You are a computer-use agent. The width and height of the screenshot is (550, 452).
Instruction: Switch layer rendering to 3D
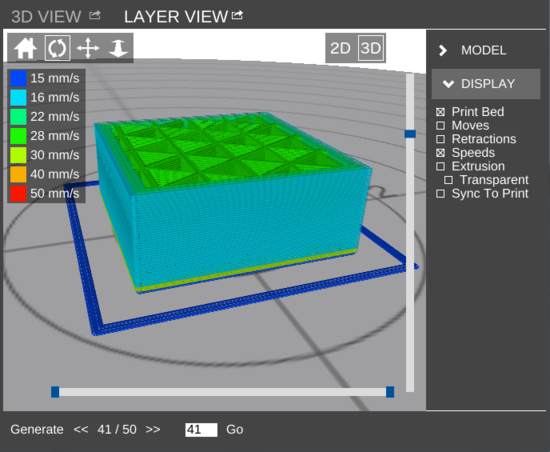(x=371, y=48)
